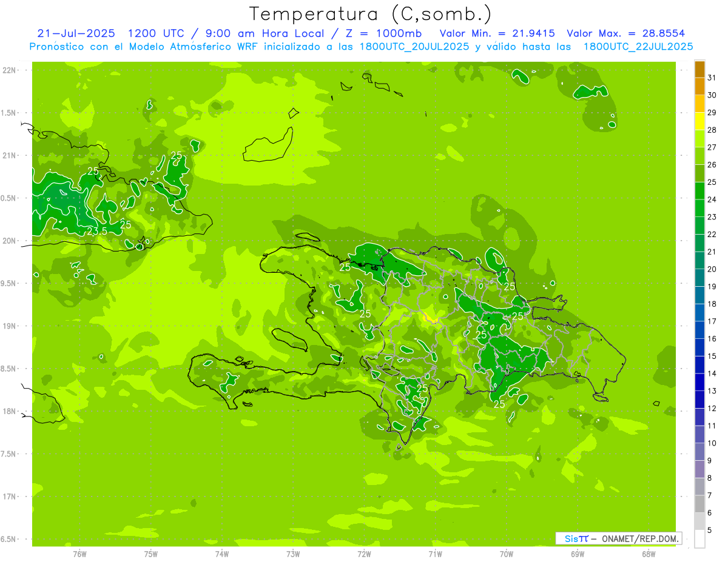Pick the gray colorbar segment between 6 and 7
728x562 pixels.
point(699,504)
